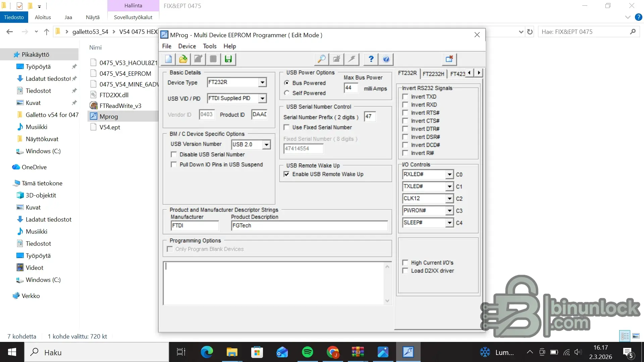Open Task View from the taskbar

click(x=181, y=352)
